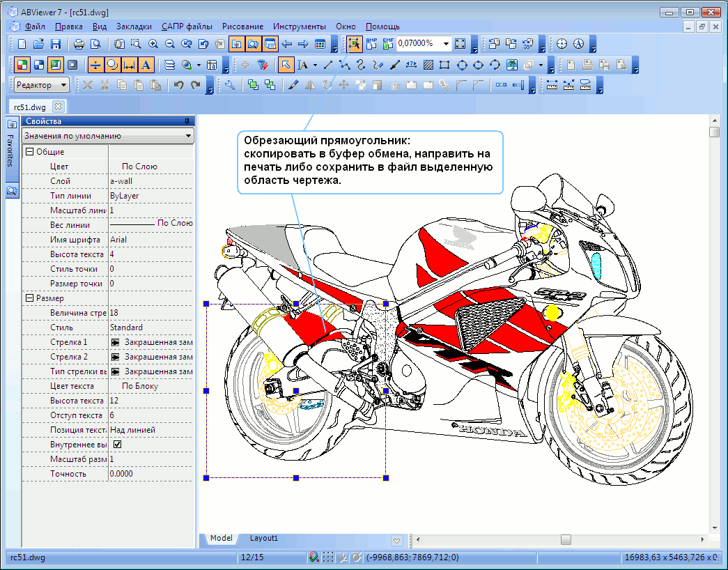The height and width of the screenshot is (570, 728).
Task: Collapse the Размер property group
Action: [30, 298]
